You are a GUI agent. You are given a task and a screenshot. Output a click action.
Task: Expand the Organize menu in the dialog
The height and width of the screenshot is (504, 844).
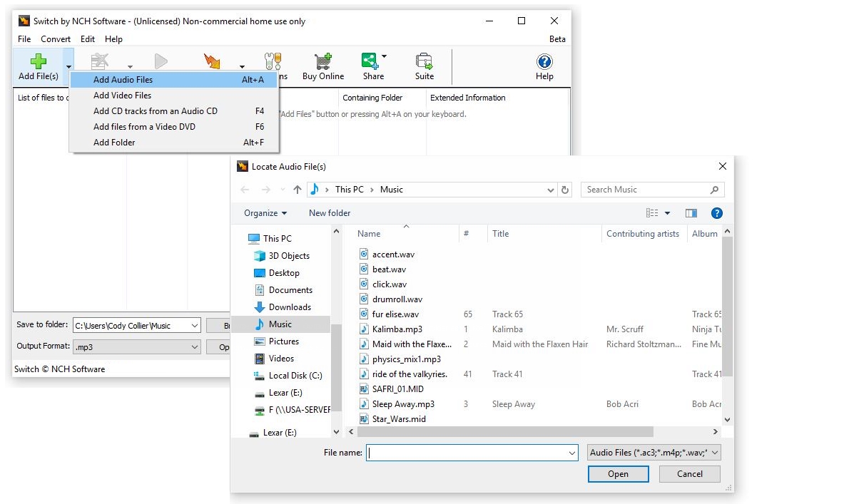(x=265, y=212)
